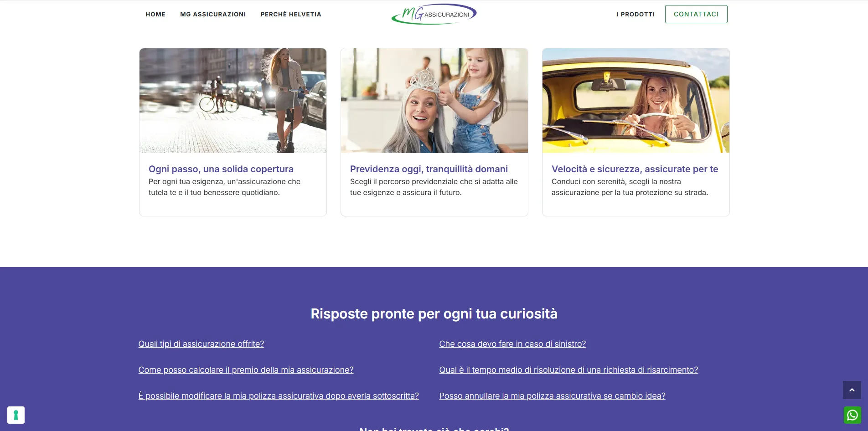Click the CONTATTACI button
The width and height of the screenshot is (868, 431).
(696, 14)
